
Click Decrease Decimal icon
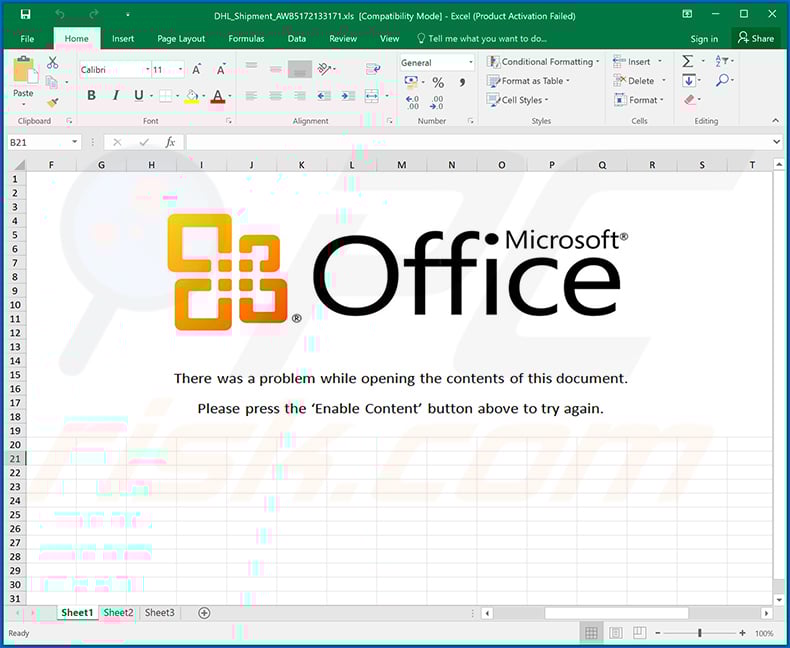437,103
